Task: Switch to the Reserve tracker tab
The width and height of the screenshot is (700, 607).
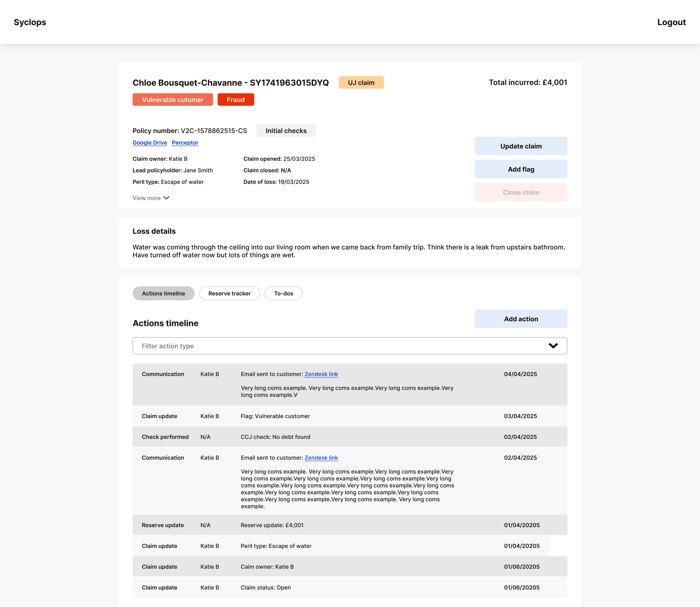Action: point(229,293)
